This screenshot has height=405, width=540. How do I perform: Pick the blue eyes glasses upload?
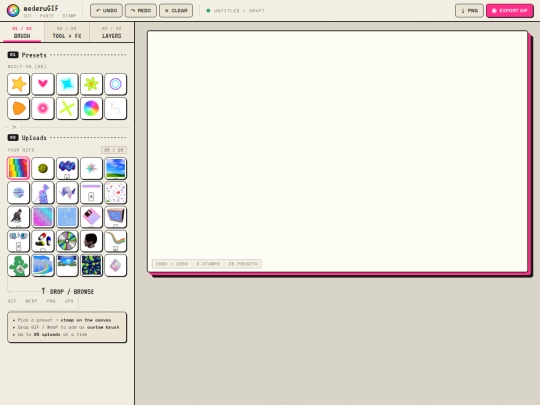(x=19, y=241)
